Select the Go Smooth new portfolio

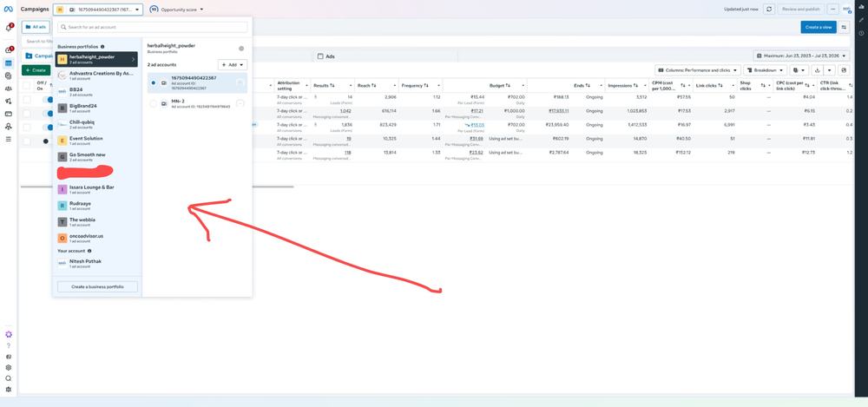(x=97, y=157)
